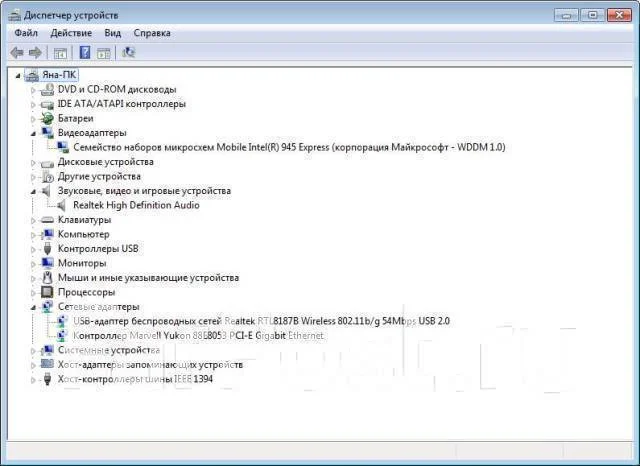
Task: Click the Клавиатуры keyboard icon
Action: pos(47,220)
